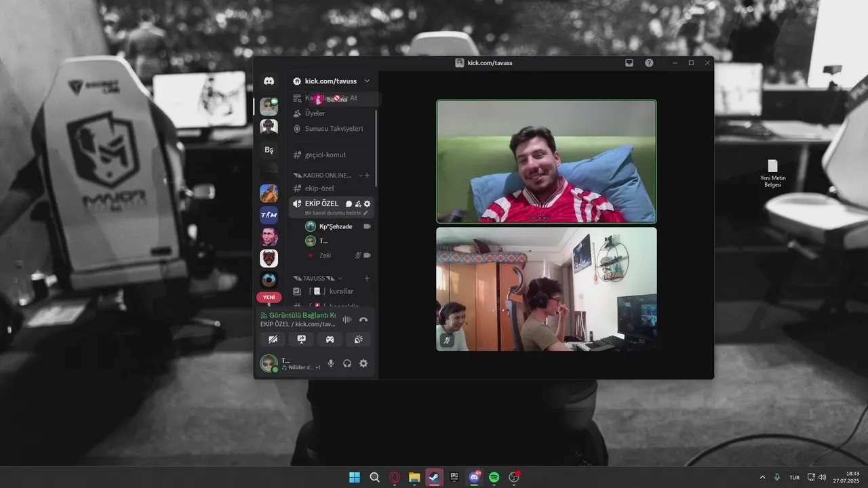Toggle microphone mute in user panel
This screenshot has width=868, height=488.
[x=331, y=363]
